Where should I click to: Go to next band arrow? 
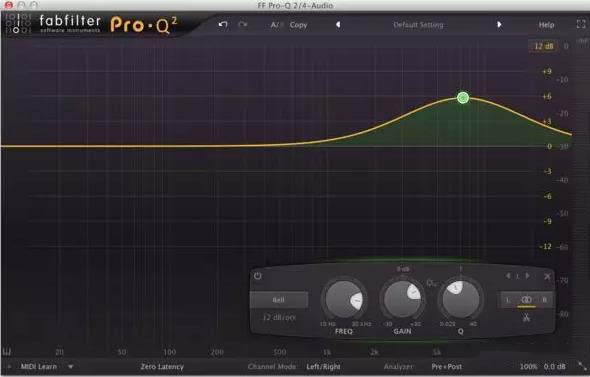pyautogui.click(x=528, y=276)
